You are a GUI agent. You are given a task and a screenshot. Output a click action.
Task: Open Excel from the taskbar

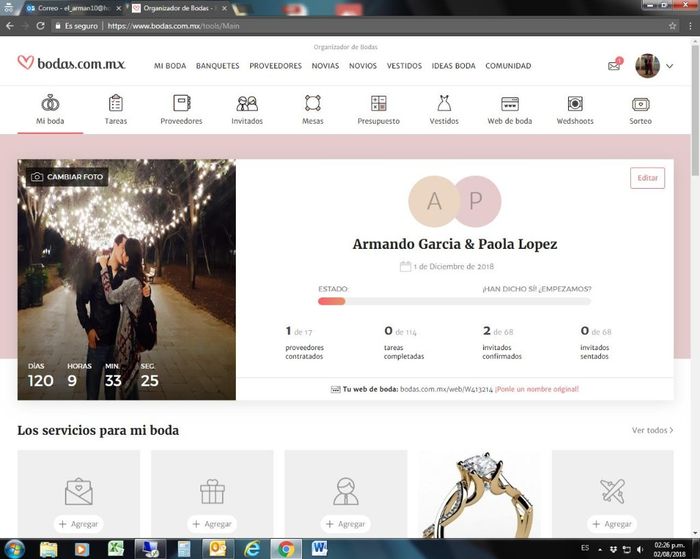(116, 549)
